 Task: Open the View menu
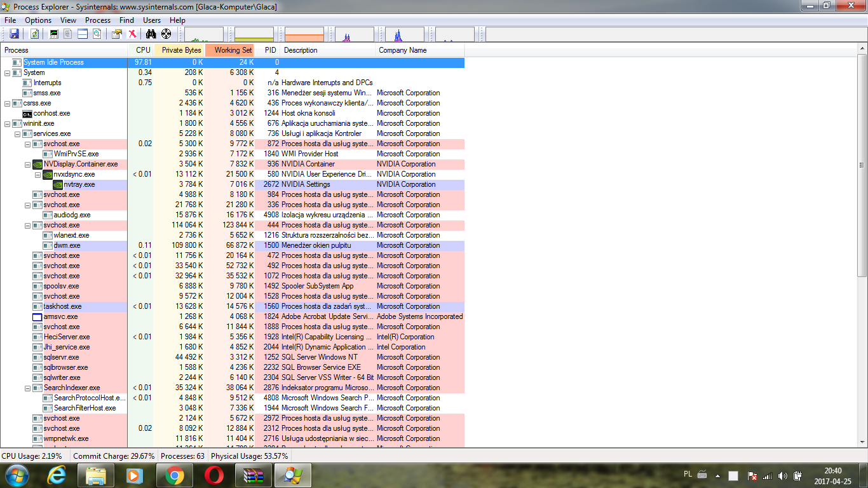(69, 20)
